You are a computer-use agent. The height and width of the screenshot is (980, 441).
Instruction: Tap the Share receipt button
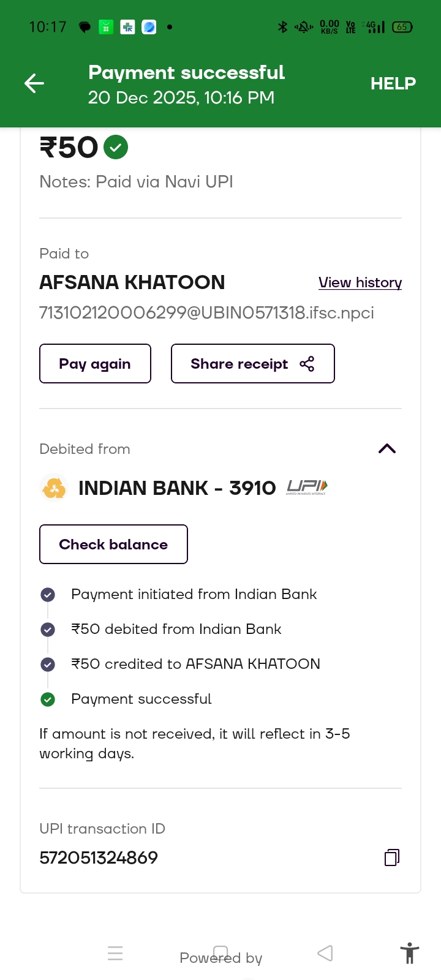pyautogui.click(x=252, y=364)
